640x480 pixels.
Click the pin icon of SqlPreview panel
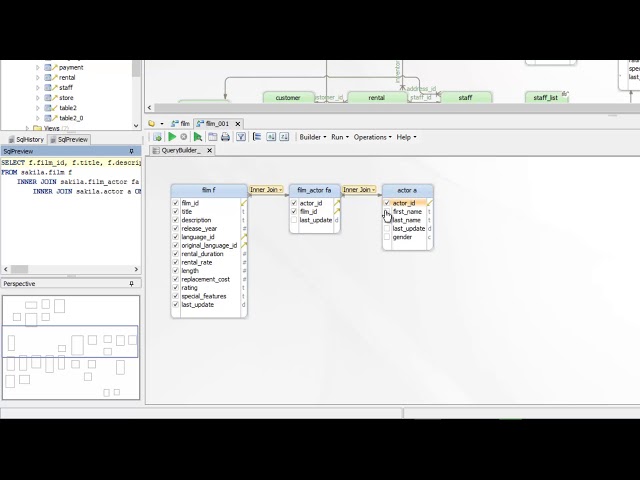[x=131, y=151]
